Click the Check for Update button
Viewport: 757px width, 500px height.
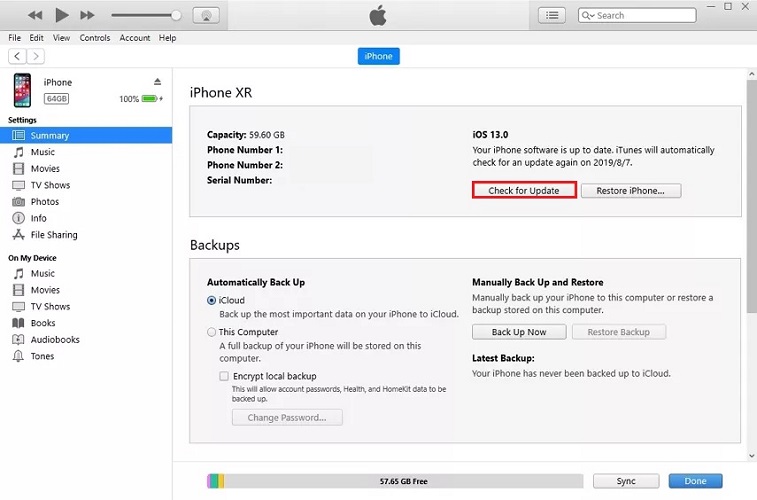pyautogui.click(x=524, y=191)
